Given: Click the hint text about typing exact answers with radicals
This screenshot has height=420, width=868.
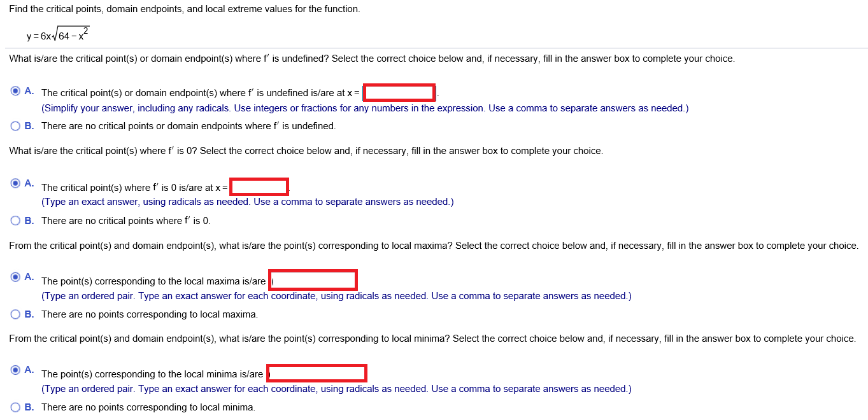Looking at the screenshot, I should point(248,201).
